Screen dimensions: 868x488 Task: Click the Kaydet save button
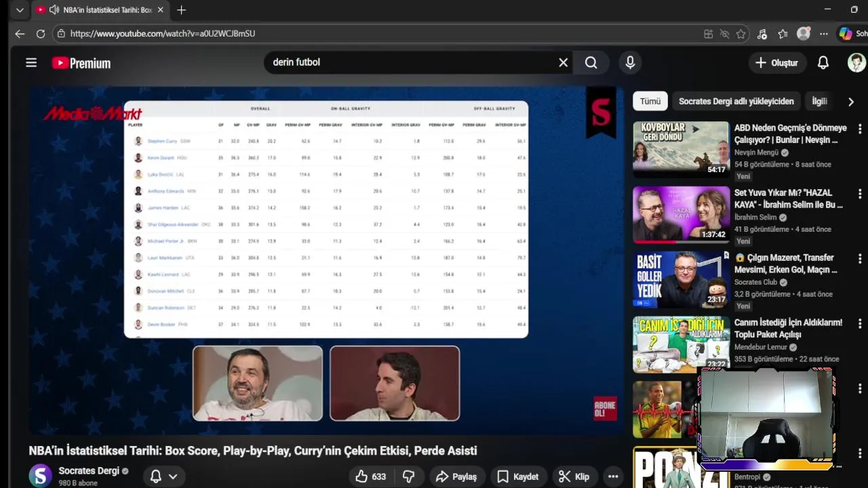(x=517, y=476)
